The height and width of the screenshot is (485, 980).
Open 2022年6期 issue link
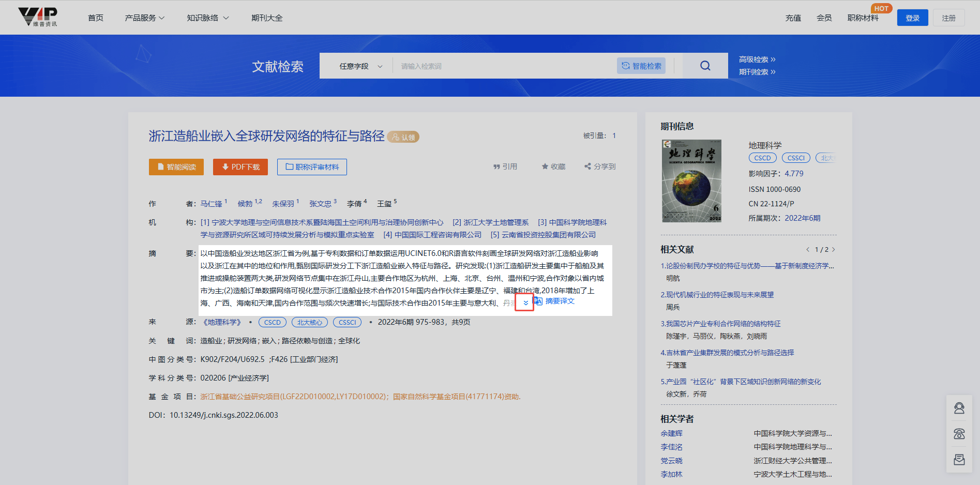[803, 218]
